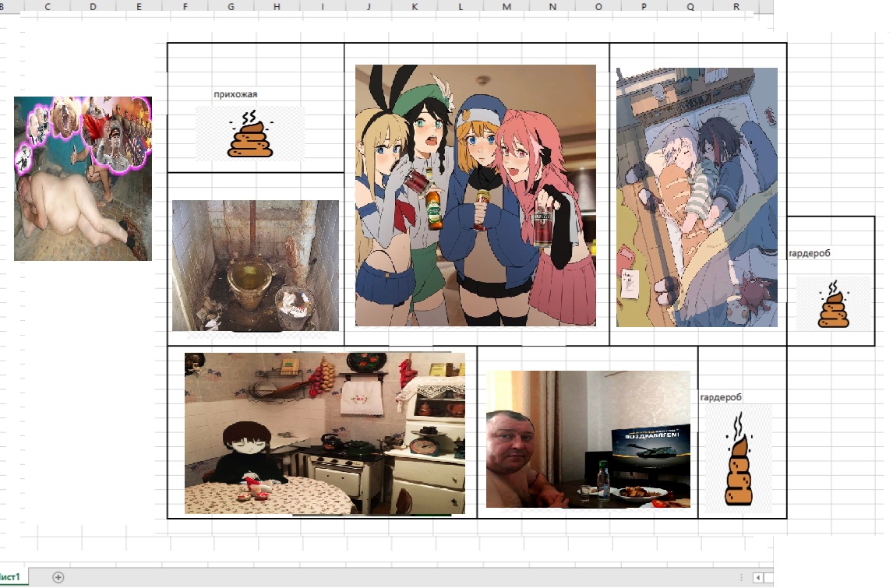Open the Лист1 sheet tab

[13, 577]
